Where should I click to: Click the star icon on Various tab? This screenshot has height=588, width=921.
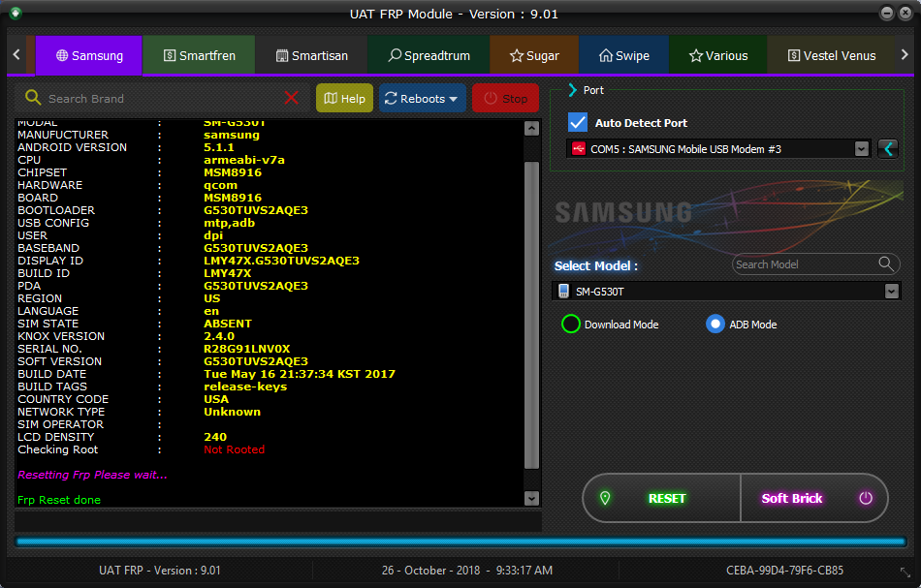696,56
